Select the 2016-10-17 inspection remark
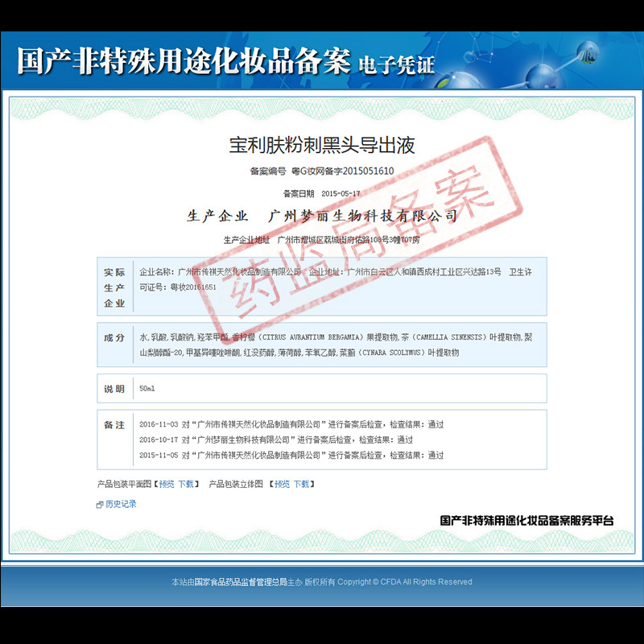Screen dimensions: 644x644 [276, 440]
